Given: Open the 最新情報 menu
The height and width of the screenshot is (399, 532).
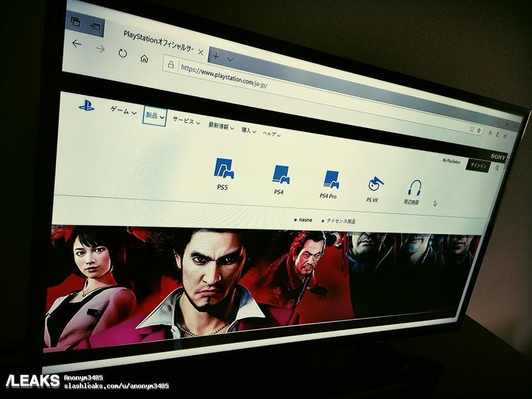Looking at the screenshot, I should (221, 126).
